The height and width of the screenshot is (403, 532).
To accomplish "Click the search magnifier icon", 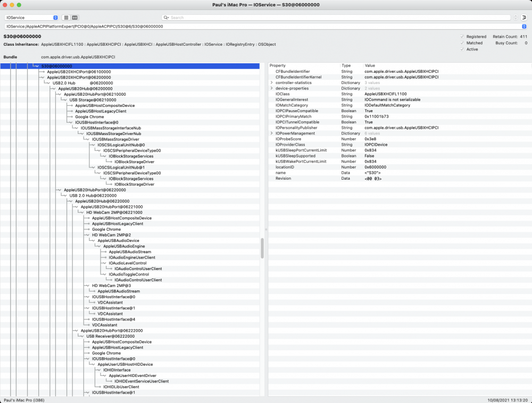I will (166, 18).
